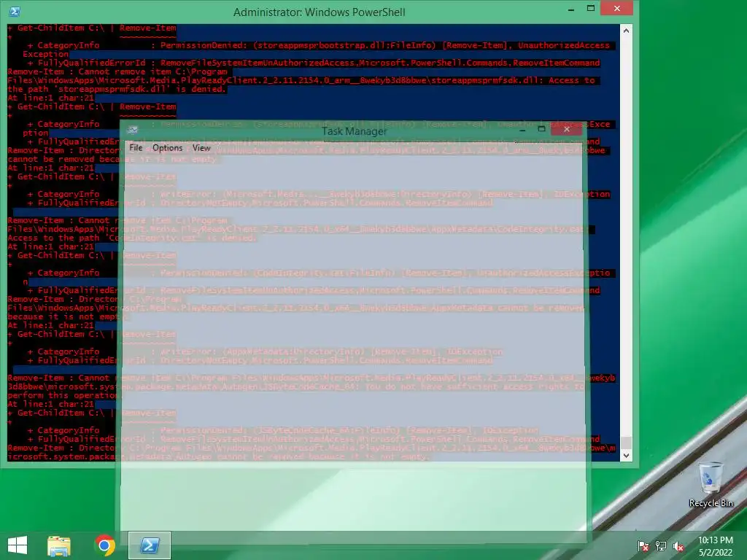Open File Explorer from the taskbar

coord(59,545)
